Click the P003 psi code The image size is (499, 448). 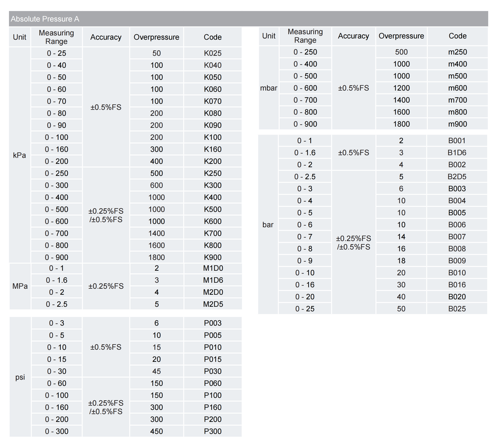tap(212, 323)
